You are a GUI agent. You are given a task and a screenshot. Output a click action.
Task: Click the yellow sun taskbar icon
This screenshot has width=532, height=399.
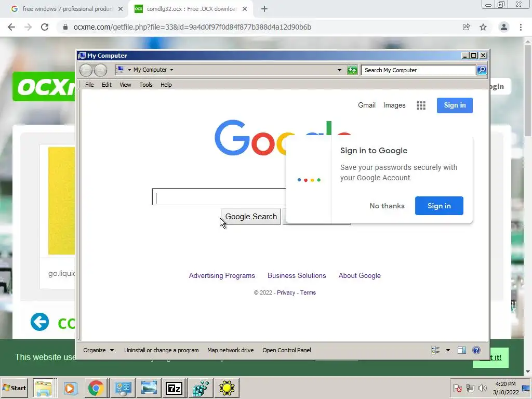(x=227, y=388)
